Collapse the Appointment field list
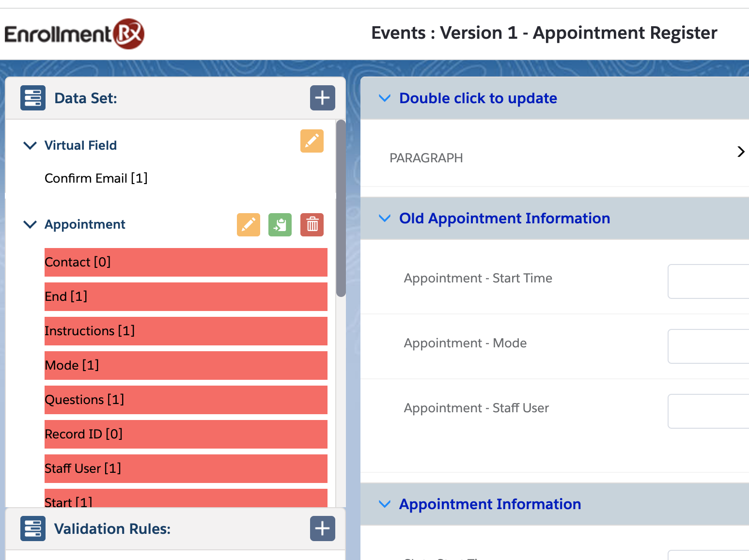The image size is (749, 560). coord(30,224)
